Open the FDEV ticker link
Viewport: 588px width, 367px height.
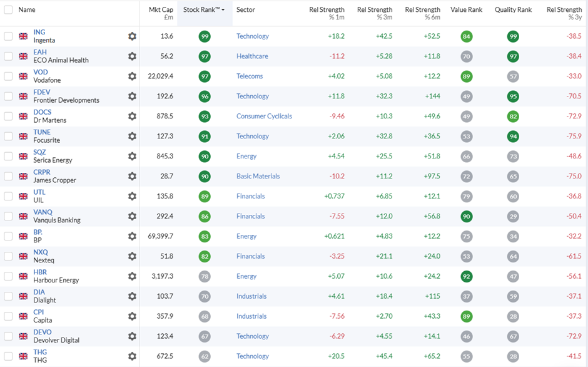click(x=42, y=92)
